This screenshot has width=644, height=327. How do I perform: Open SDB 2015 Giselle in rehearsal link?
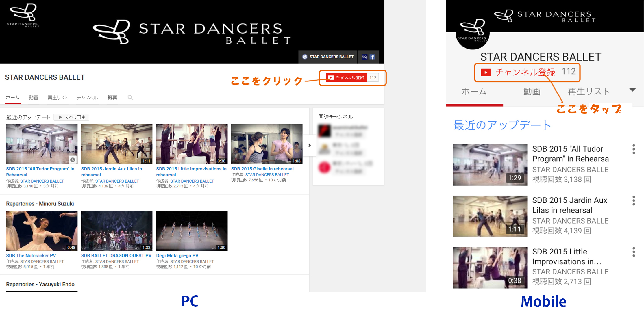click(x=262, y=169)
